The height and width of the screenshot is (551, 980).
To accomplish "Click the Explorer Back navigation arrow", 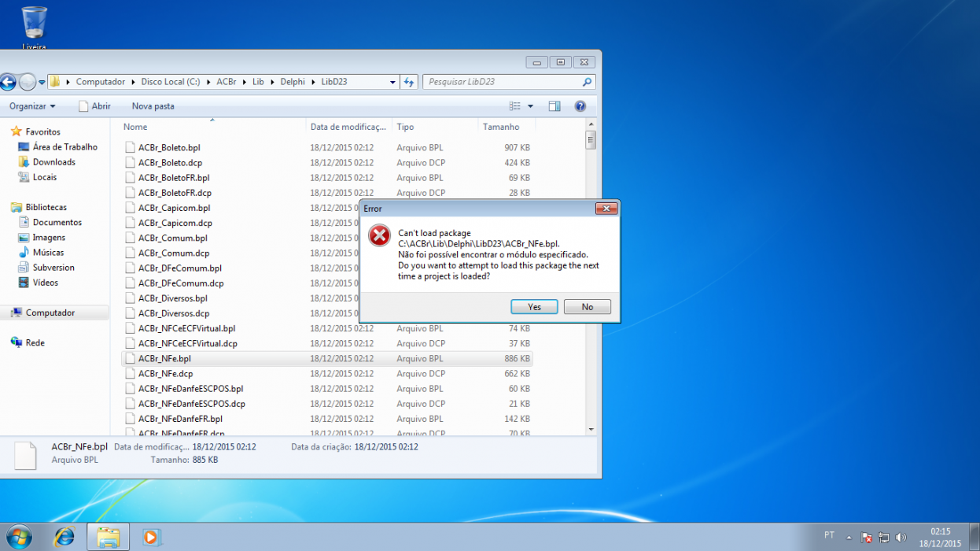I will [x=8, y=82].
